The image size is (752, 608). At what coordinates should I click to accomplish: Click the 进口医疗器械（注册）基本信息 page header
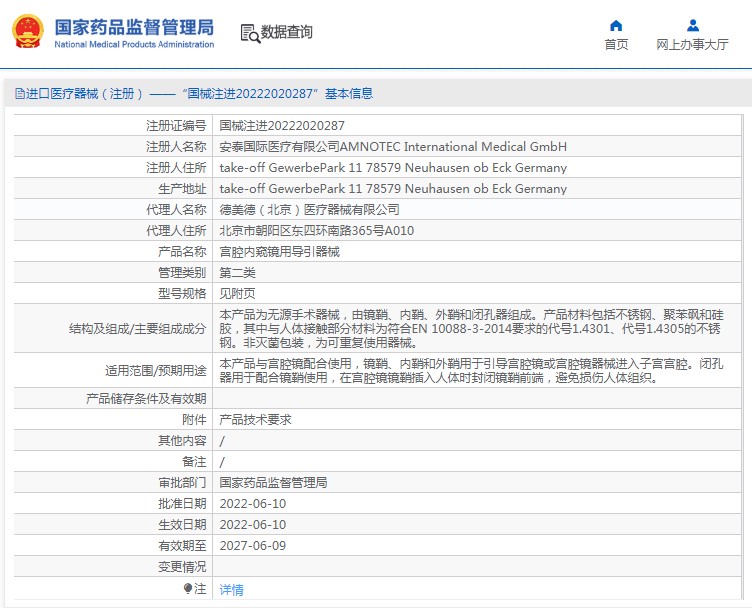(194, 94)
